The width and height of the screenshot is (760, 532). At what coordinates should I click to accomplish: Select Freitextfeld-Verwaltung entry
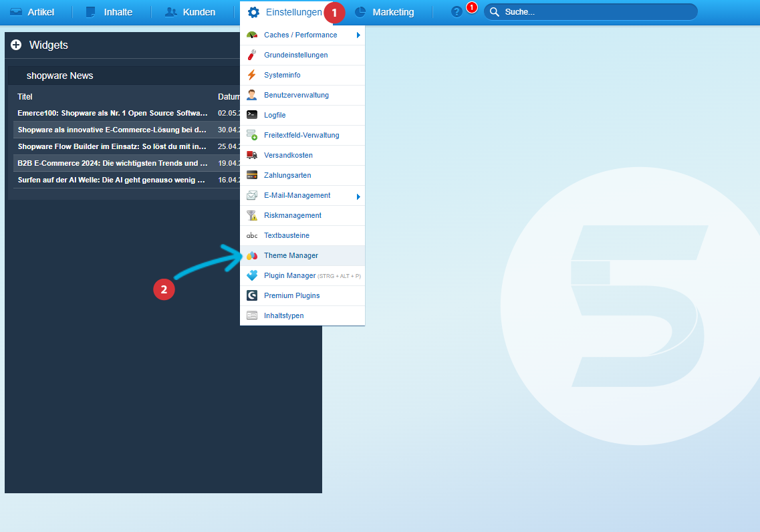[x=302, y=135]
